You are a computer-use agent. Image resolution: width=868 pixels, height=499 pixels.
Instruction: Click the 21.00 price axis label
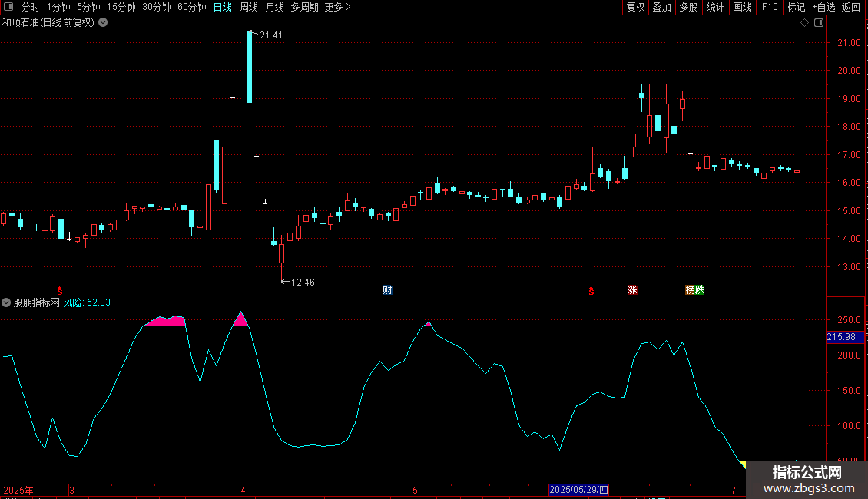(x=849, y=42)
